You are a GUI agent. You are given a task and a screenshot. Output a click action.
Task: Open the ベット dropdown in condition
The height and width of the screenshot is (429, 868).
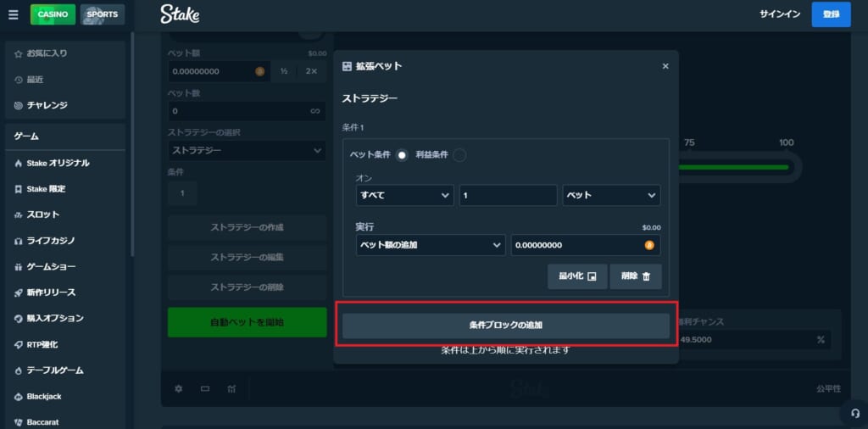611,195
